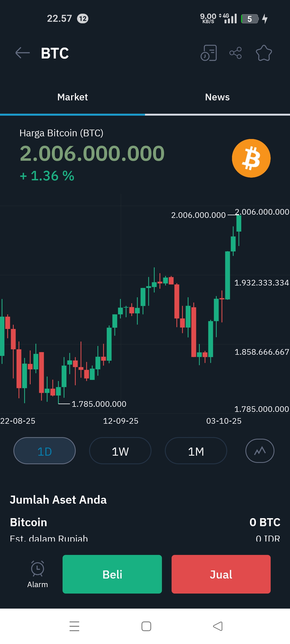Select the 1M chart interval
Screen dimensions: 290x644
(x=196, y=451)
